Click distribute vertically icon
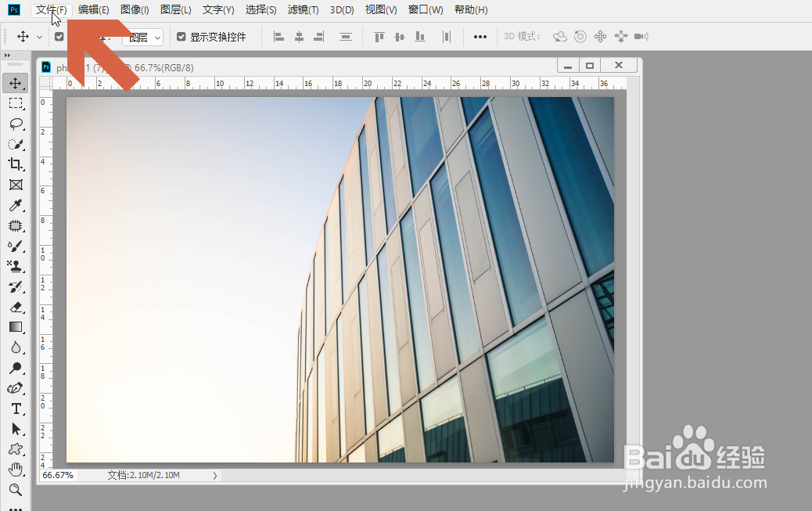The image size is (812, 511). [x=346, y=37]
